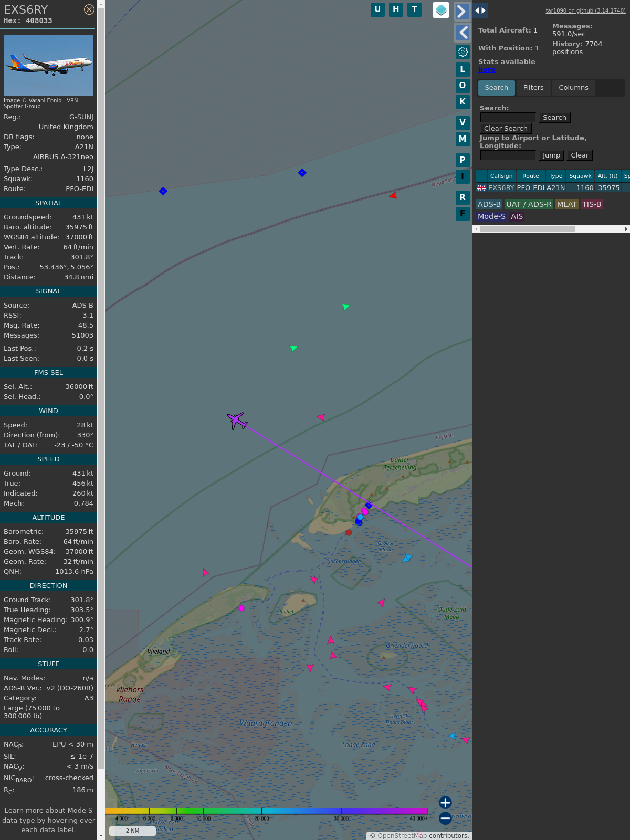
Task: Click the blue diamond marker near top left
Action: 163,191
